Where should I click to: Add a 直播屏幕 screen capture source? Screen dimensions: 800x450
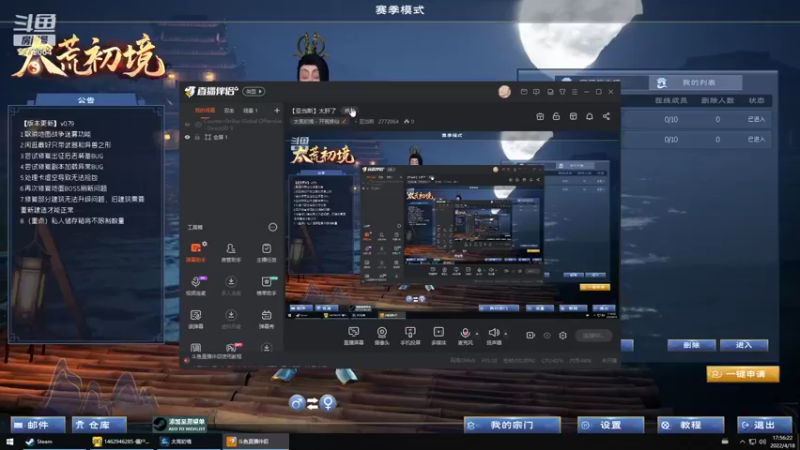(x=354, y=336)
